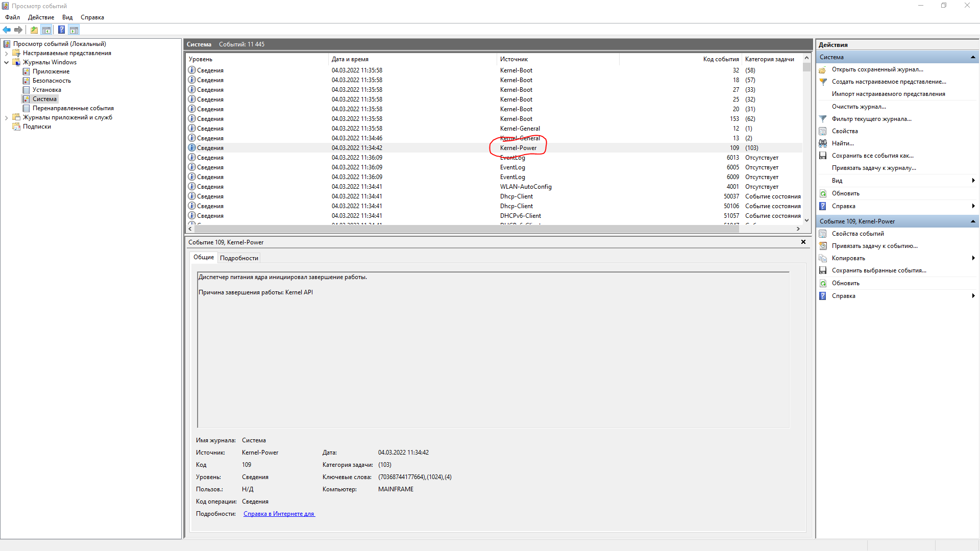Collapse Журналы Windows tree node

click(x=6, y=62)
